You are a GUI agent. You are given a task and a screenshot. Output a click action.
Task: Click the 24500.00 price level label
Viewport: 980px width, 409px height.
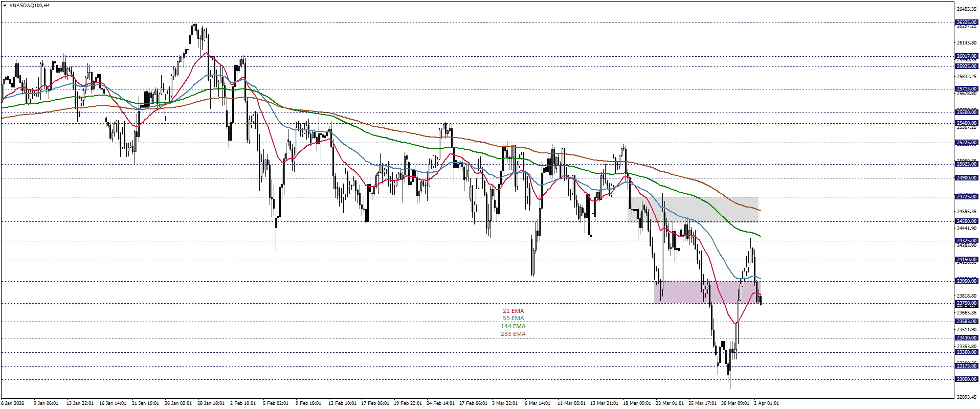click(966, 221)
